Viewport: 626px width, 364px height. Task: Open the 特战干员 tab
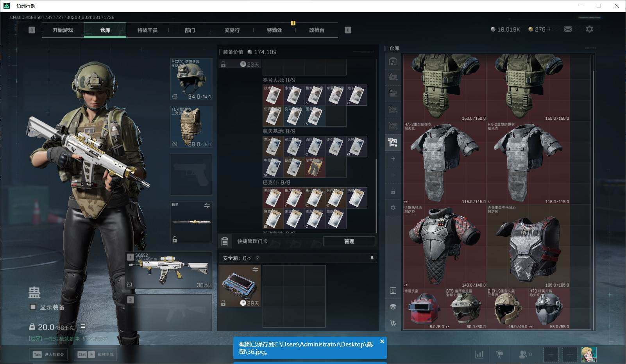point(147,30)
